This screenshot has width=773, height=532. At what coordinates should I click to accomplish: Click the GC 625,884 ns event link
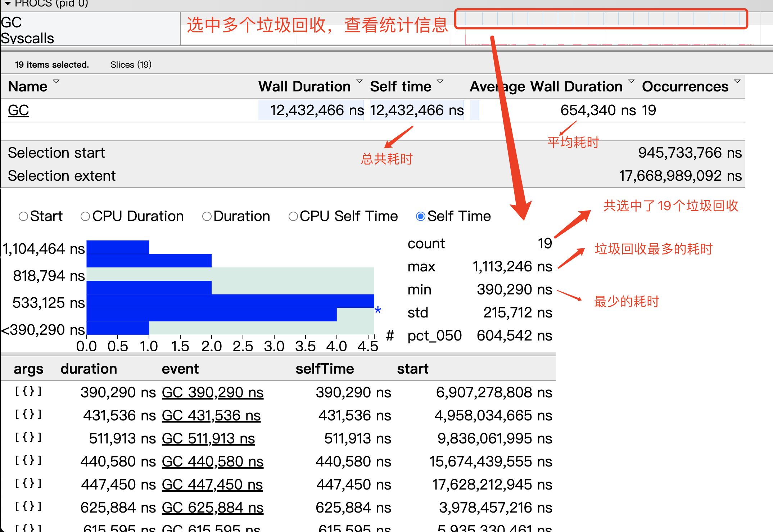coord(212,508)
